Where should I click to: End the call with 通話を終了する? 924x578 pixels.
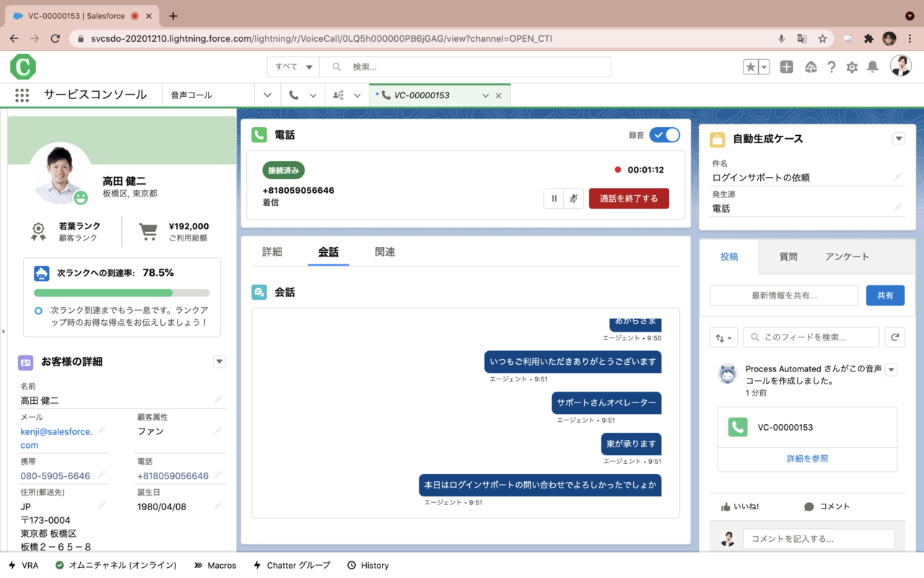click(629, 199)
